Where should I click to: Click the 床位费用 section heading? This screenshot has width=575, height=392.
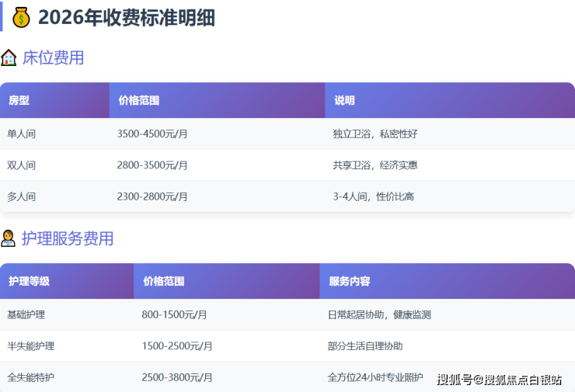53,58
